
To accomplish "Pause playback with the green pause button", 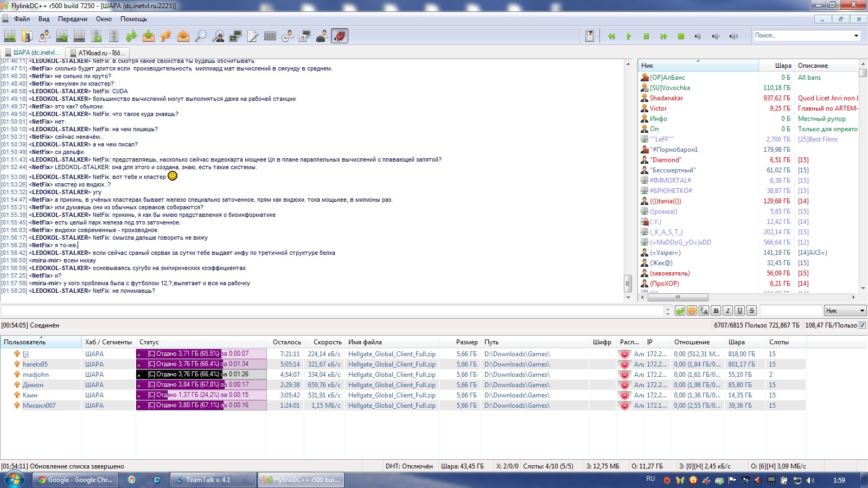I will point(646,36).
